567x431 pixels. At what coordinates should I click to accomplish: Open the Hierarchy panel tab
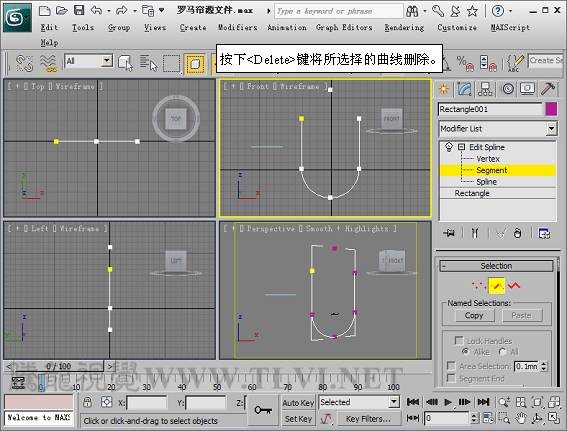485,89
